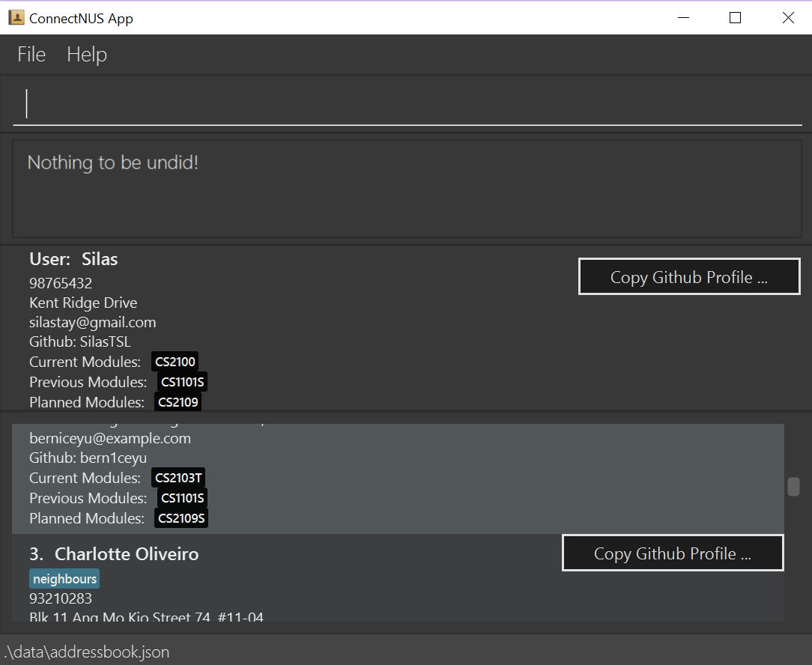Select the Charlotte Oliveiro contact card name
Screen dimensions: 812x665
[x=127, y=554]
